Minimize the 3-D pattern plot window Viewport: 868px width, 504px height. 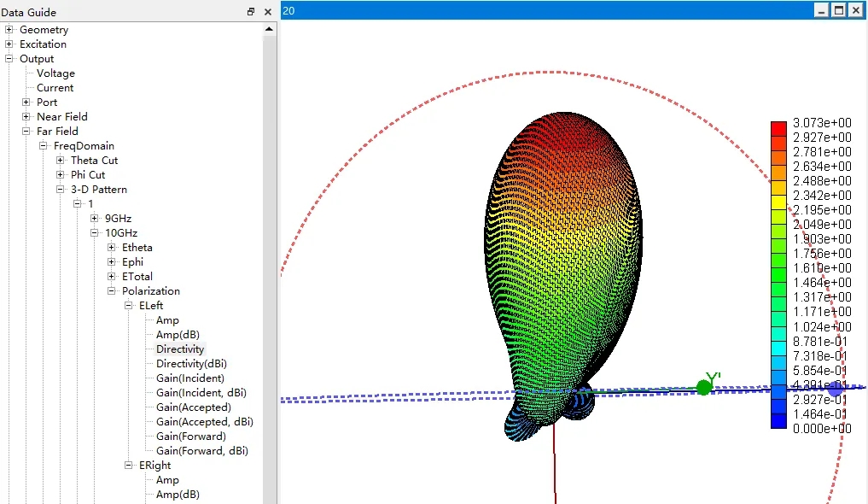pos(821,9)
